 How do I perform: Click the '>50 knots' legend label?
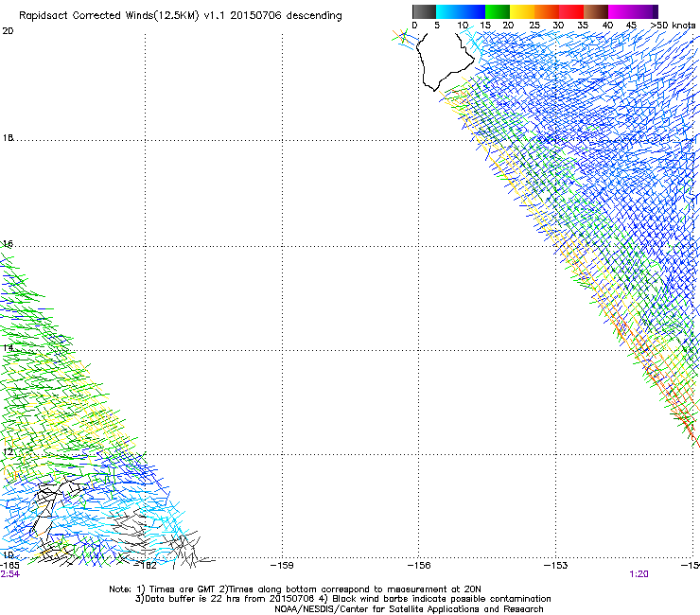click(674, 26)
